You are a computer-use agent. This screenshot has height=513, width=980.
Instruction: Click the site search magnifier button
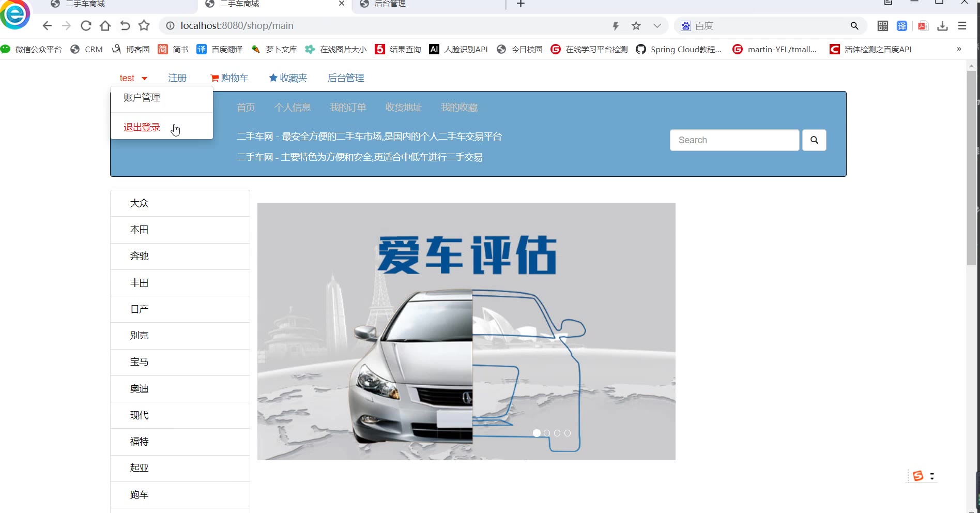(x=814, y=140)
